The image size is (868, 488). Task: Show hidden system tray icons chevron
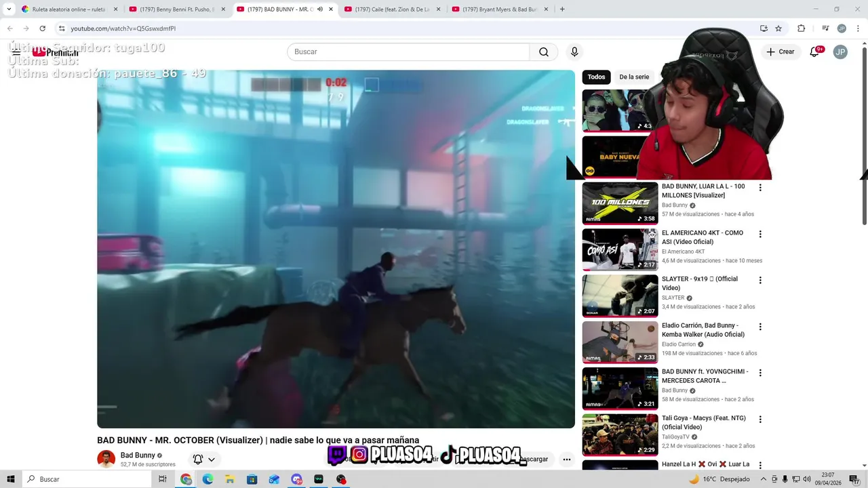[x=764, y=479]
